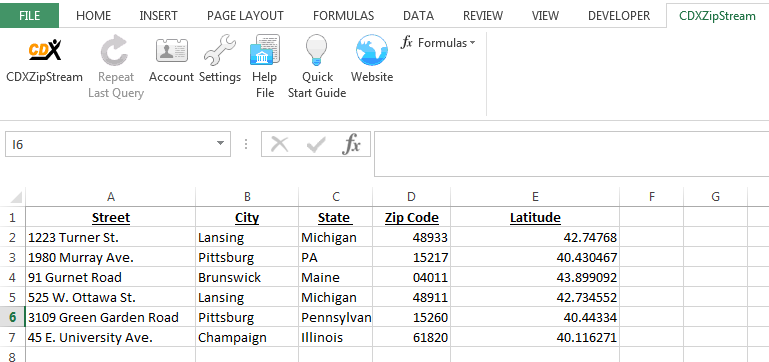Select the PA state cell
769x362 pixels.
335,258
